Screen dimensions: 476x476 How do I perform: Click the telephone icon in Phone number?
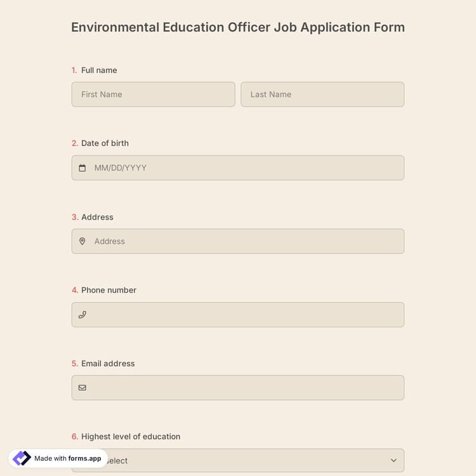(83, 315)
